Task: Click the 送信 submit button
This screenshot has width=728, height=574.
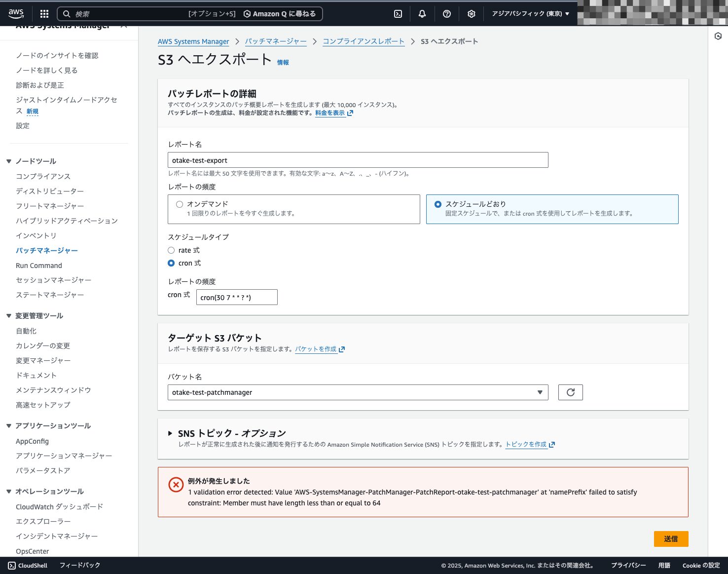Action: click(x=671, y=539)
